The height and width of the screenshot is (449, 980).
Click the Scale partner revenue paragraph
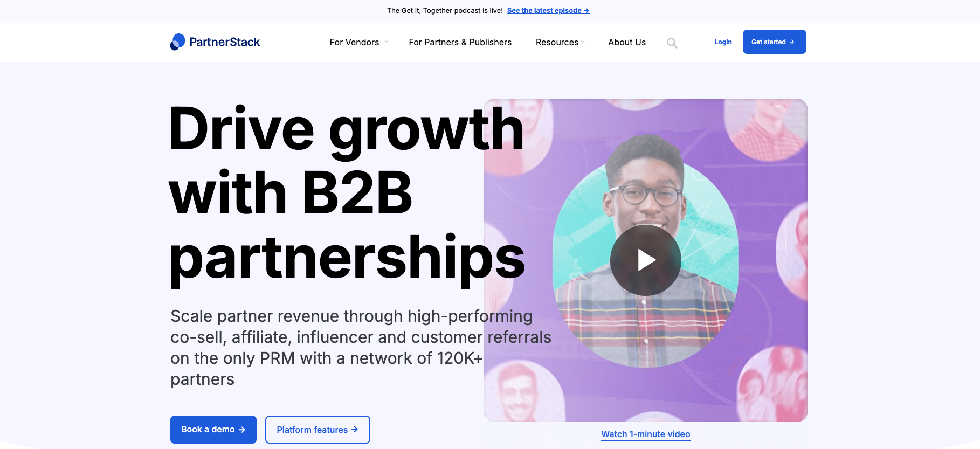[361, 348]
